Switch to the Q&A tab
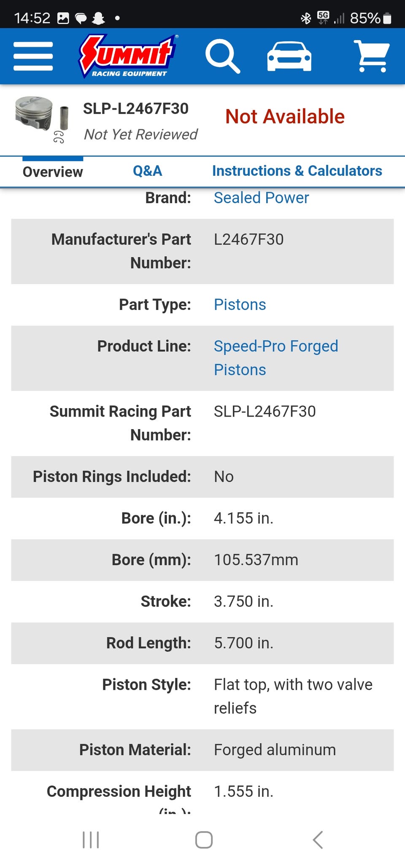This screenshot has width=405, height=868. [x=147, y=171]
